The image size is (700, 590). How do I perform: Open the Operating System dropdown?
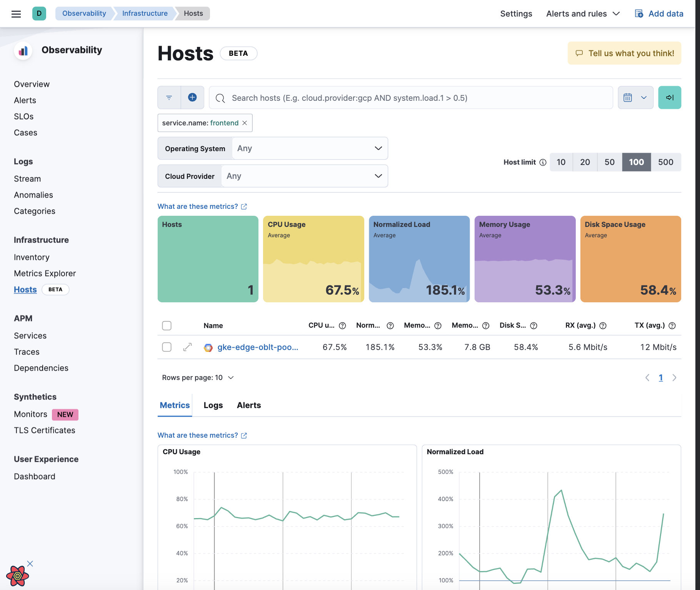tap(310, 148)
